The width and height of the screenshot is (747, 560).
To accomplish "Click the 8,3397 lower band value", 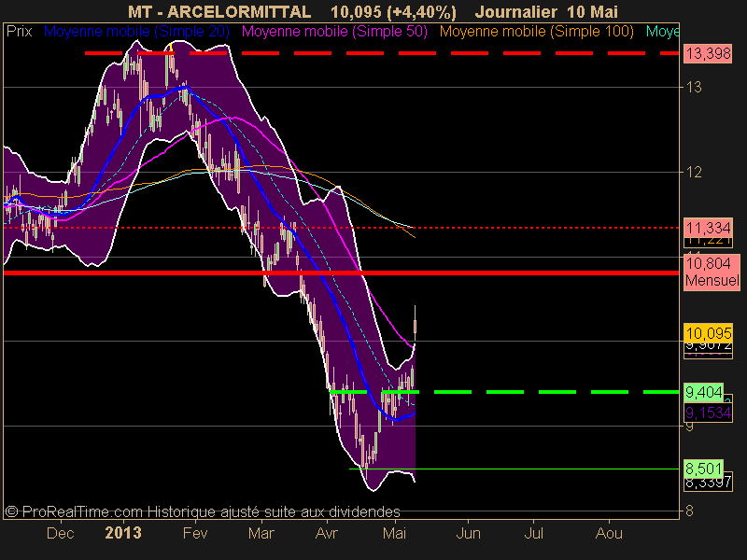I will (708, 483).
